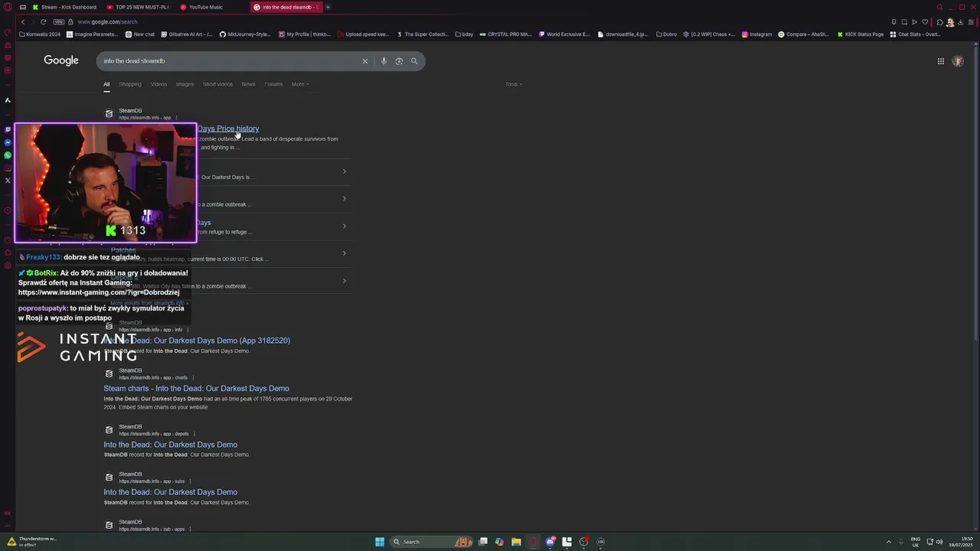Image resolution: width=980 pixels, height=551 pixels.
Task: Open KICK Status Page bookmark
Action: pyautogui.click(x=861, y=34)
